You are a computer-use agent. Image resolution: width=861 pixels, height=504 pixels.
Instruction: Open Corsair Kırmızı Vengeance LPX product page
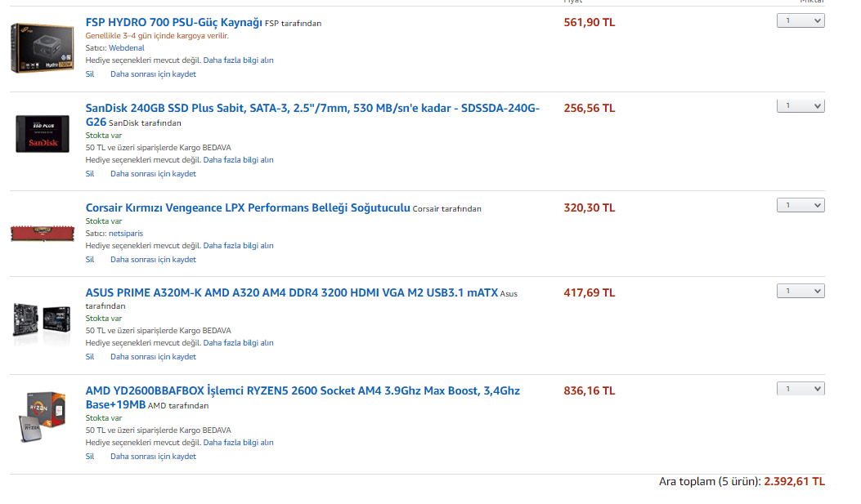click(x=247, y=207)
